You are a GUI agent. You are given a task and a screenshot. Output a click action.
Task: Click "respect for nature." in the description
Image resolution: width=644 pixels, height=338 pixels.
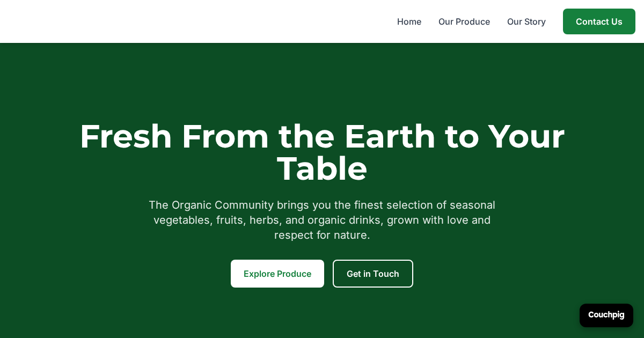click(322, 235)
